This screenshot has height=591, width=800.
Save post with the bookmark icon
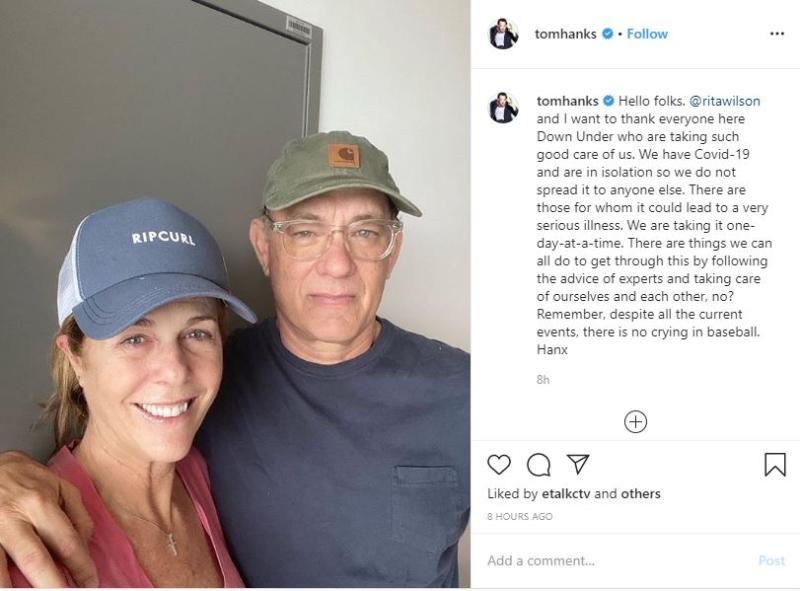(x=774, y=465)
